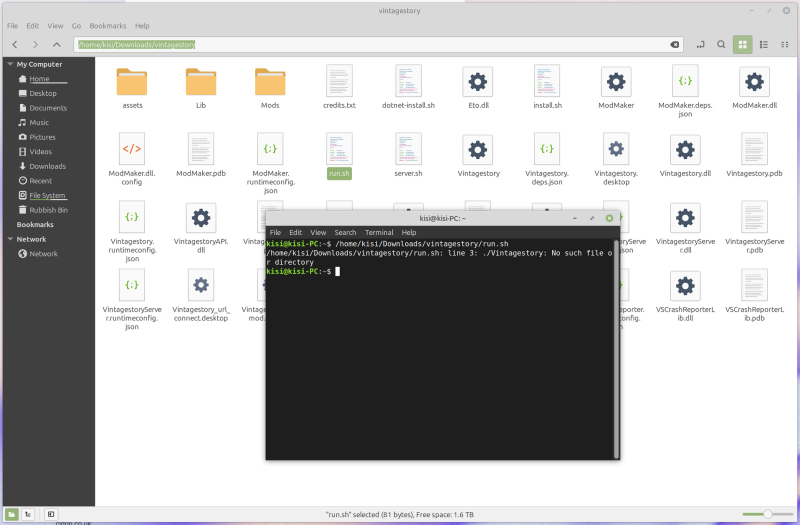Open file manager File menu
Screen dimensions: 800x525
[x=12, y=26]
